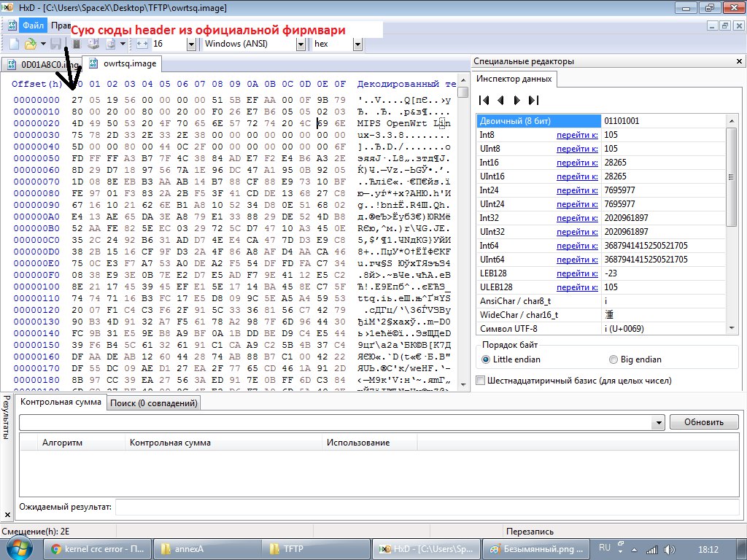The width and height of the screenshot is (747, 560).
Task: Open the checksum algorithm combo box dropdown
Action: [x=658, y=422]
